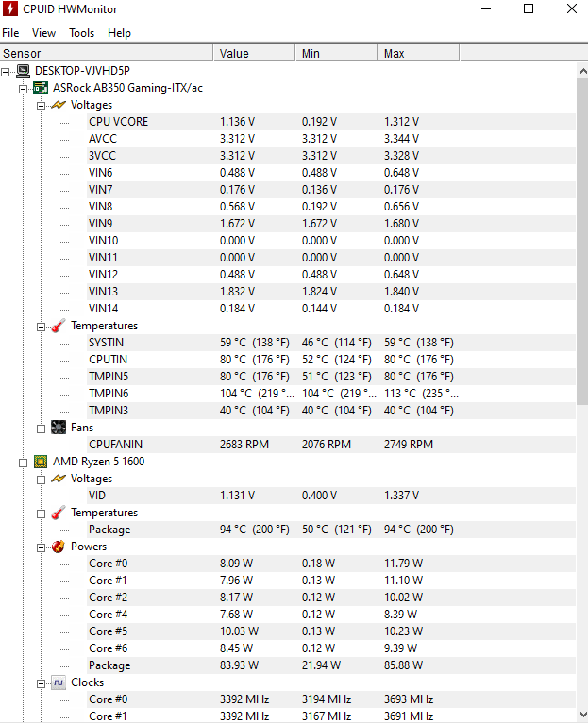Image resolution: width=588 pixels, height=724 pixels.
Task: Click the 3693 MHz Core #0 max value
Action: [x=409, y=699]
